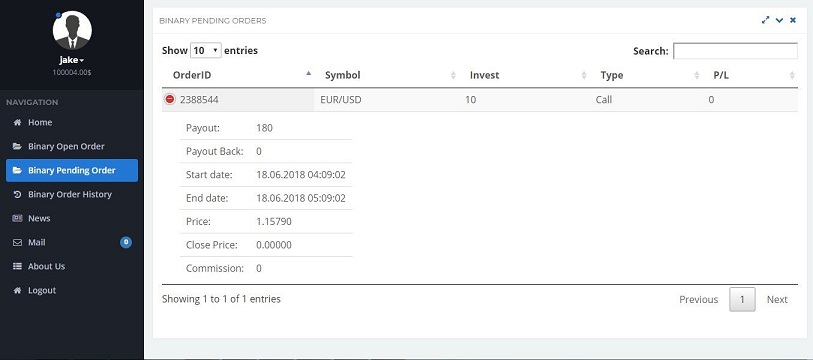Click the Mail envelope icon

coord(17,242)
